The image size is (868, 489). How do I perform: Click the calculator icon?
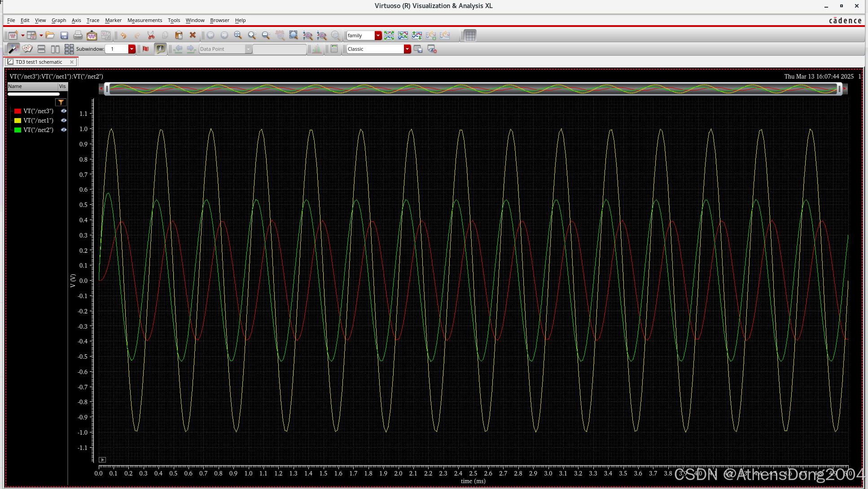pos(334,49)
